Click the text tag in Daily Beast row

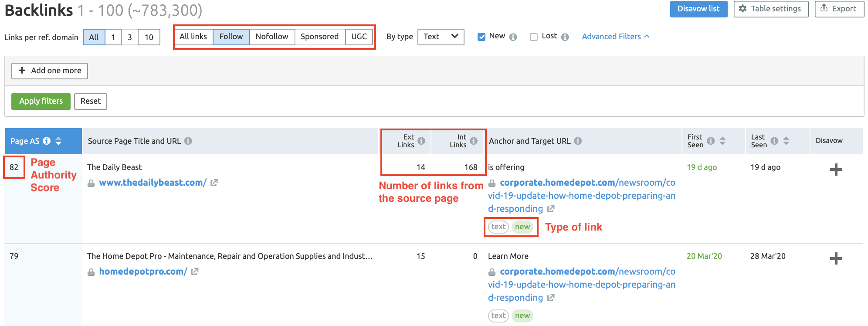point(498,227)
